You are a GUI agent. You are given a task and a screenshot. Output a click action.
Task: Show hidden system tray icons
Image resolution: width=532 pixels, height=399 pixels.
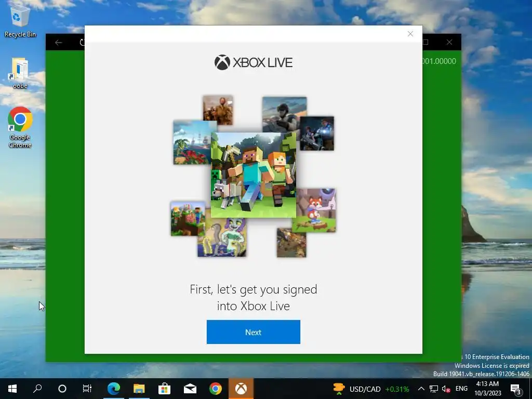tap(421, 389)
